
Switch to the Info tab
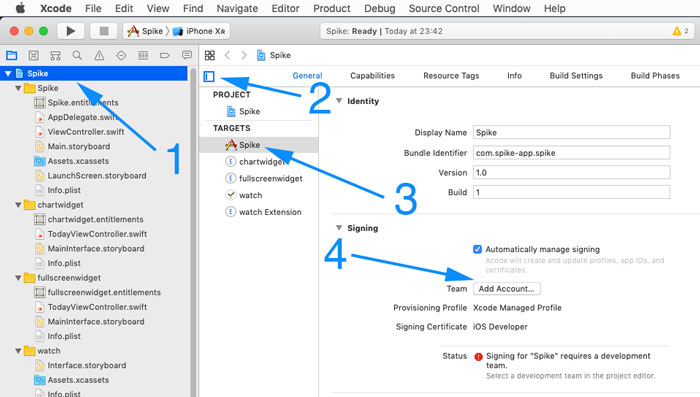[x=514, y=76]
